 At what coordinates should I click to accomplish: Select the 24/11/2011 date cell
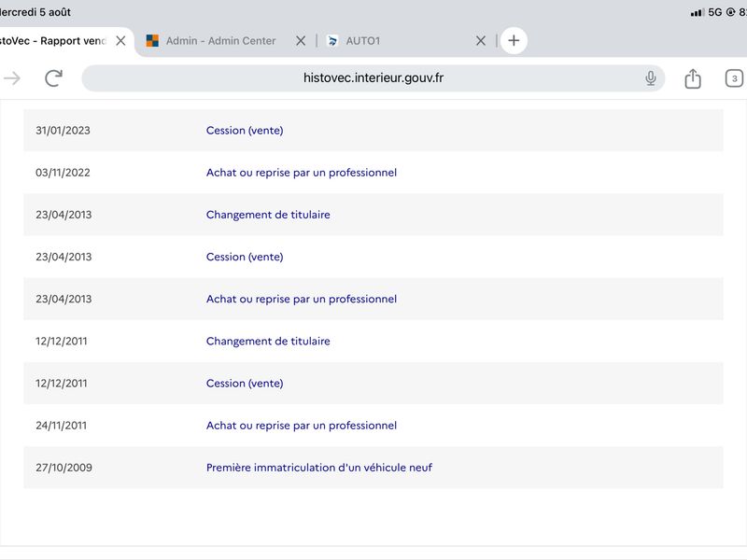pos(62,426)
